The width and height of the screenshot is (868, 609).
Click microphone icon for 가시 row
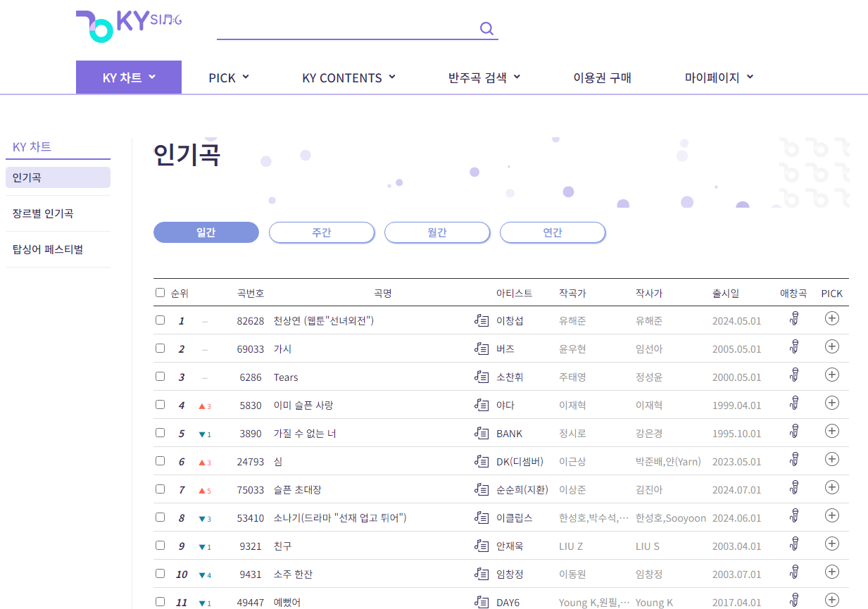coord(794,346)
